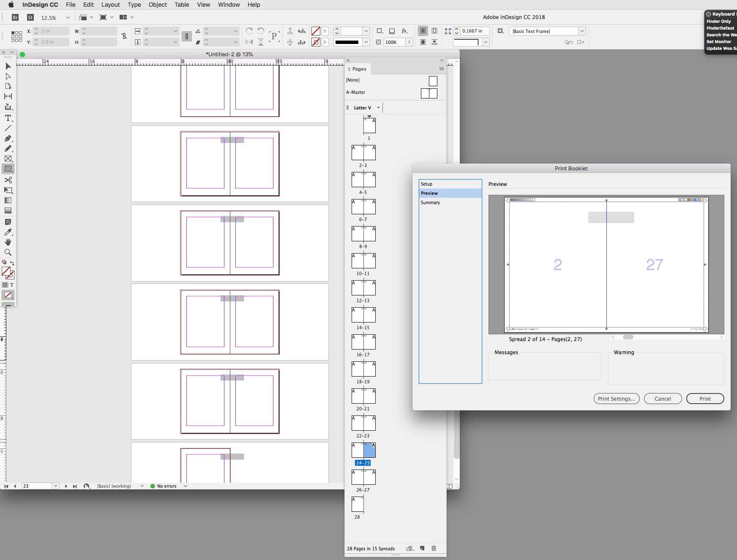737x560 pixels.
Task: Click the Print button
Action: pos(705,399)
